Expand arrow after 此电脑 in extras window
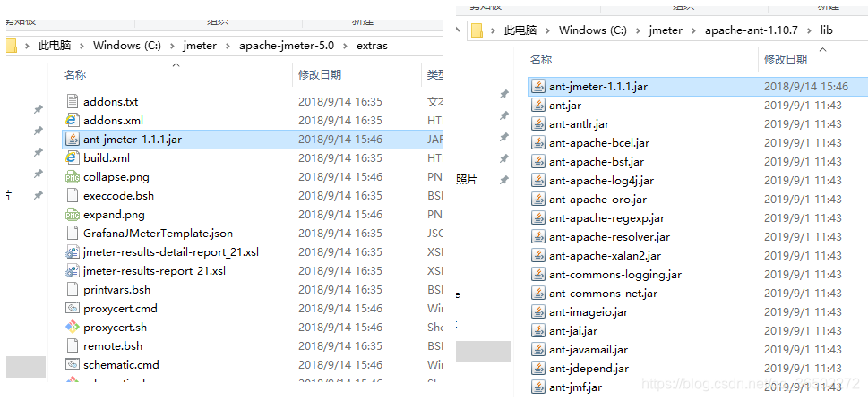Image resolution: width=868 pixels, height=400 pixels. point(82,46)
